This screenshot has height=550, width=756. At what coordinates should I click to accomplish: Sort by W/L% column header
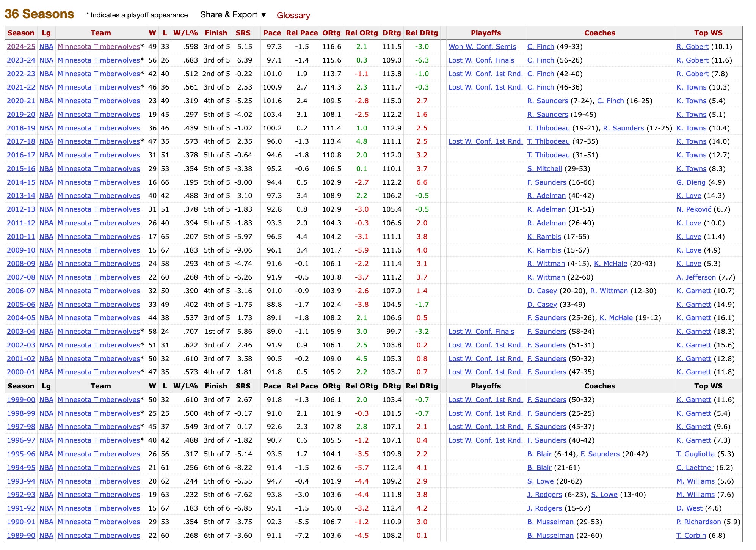point(185,33)
